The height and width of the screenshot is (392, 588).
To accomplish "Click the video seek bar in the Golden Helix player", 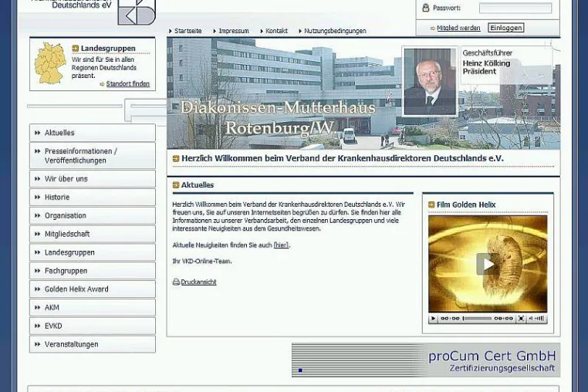I will pyautogui.click(x=477, y=319).
